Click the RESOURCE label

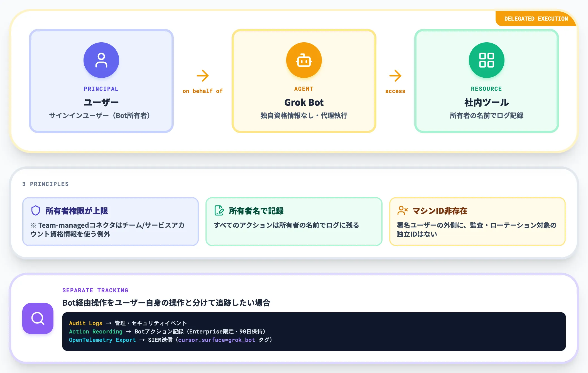(x=486, y=89)
